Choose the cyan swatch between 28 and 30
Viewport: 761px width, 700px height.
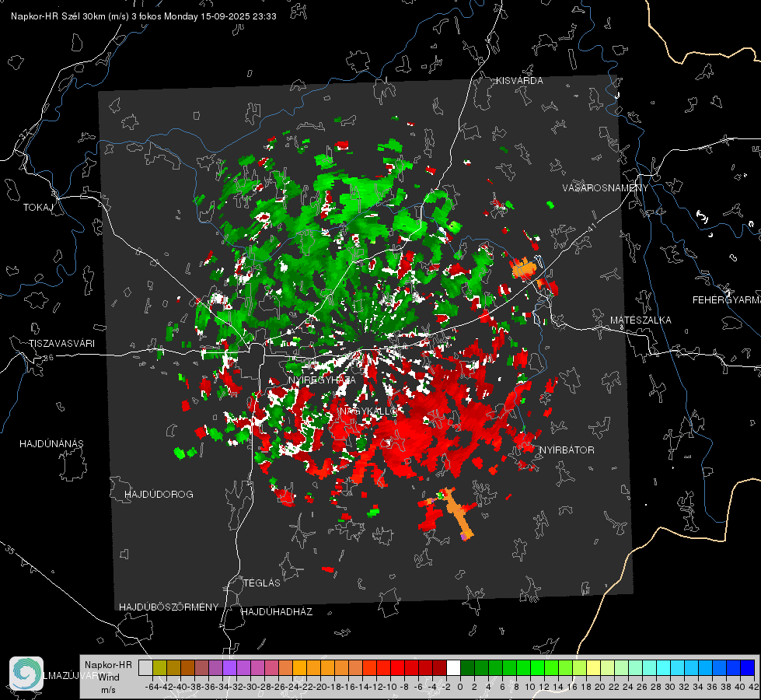(663, 667)
